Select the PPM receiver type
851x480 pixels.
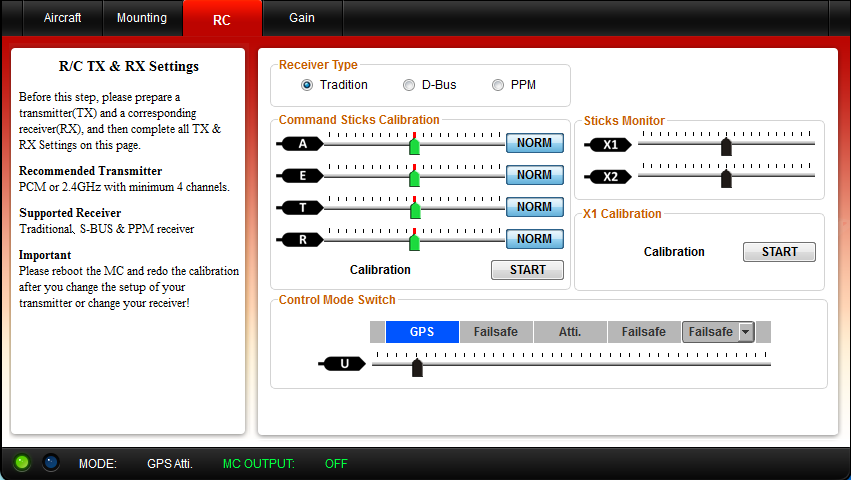coord(498,85)
